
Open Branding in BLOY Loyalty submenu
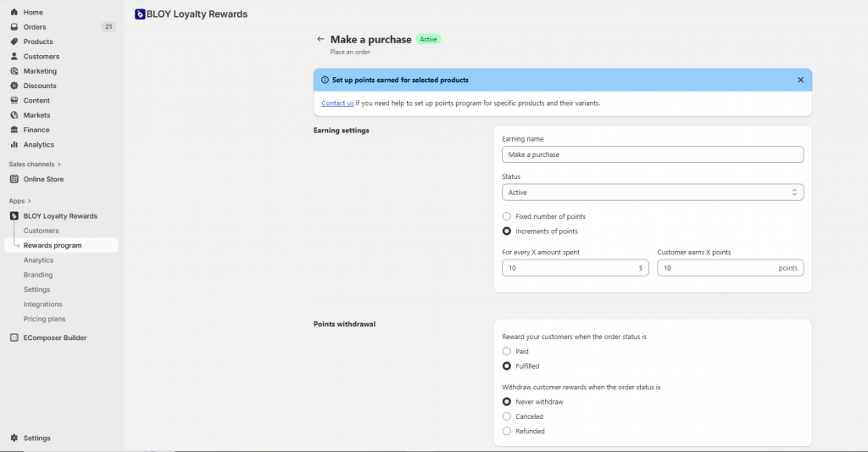pos(38,275)
